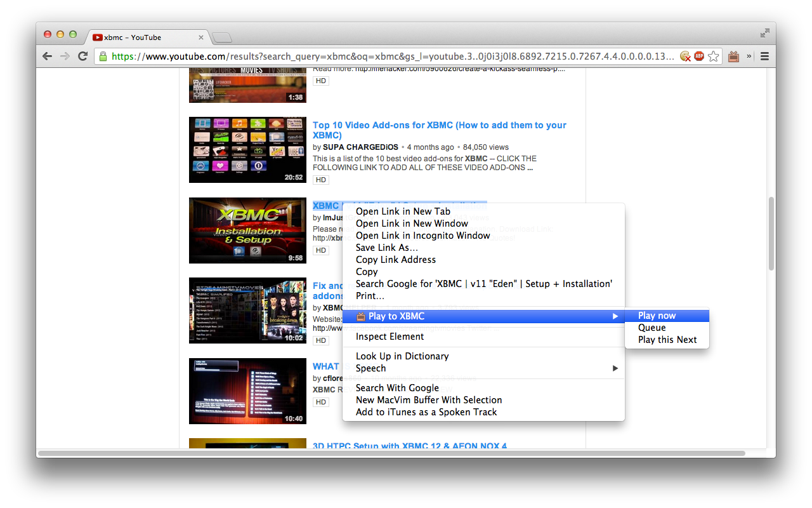
Task: Expand the Speech submenu arrow
Action: [x=615, y=368]
